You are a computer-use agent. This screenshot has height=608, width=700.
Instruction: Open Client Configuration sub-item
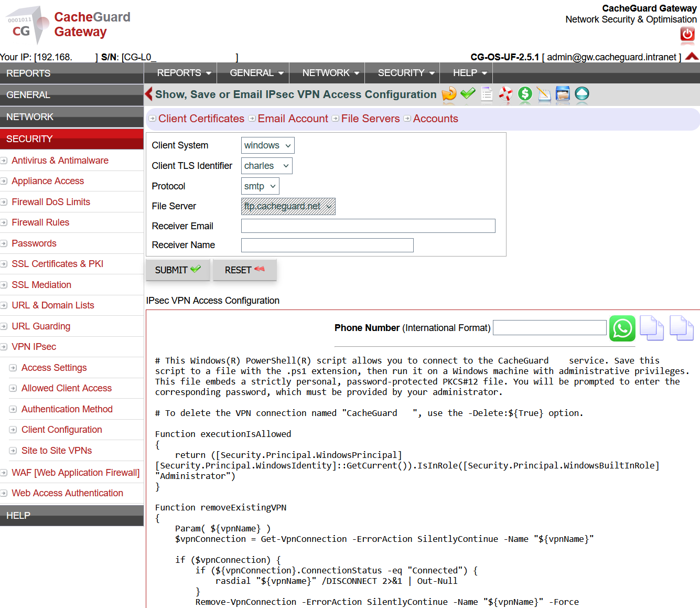click(62, 430)
